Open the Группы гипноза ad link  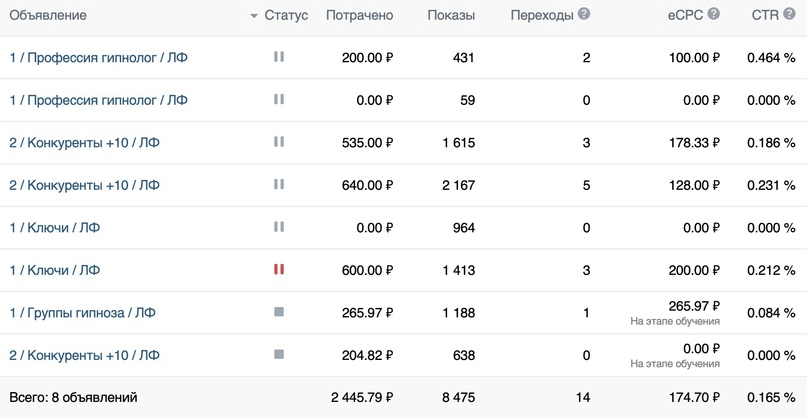82,313
